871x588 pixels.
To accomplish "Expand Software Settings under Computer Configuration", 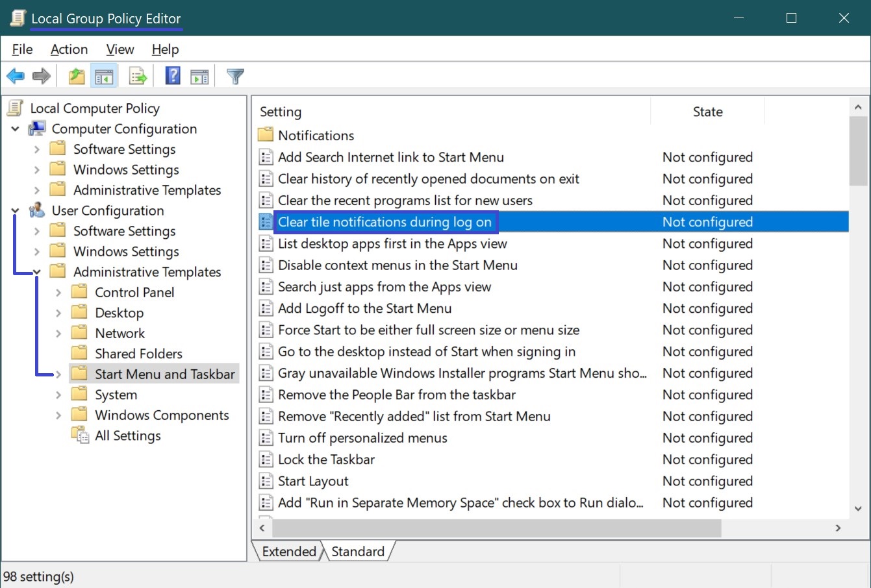I will pos(37,149).
